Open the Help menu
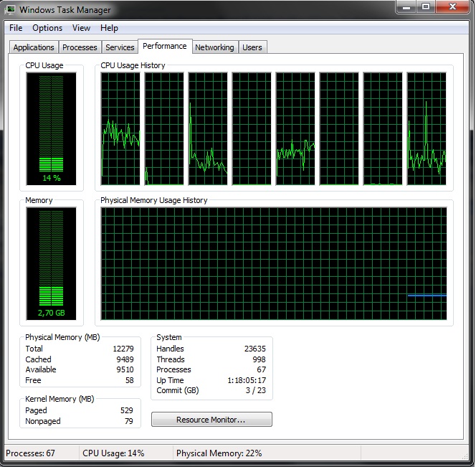Image resolution: width=476 pixels, height=467 pixels. 109,28
